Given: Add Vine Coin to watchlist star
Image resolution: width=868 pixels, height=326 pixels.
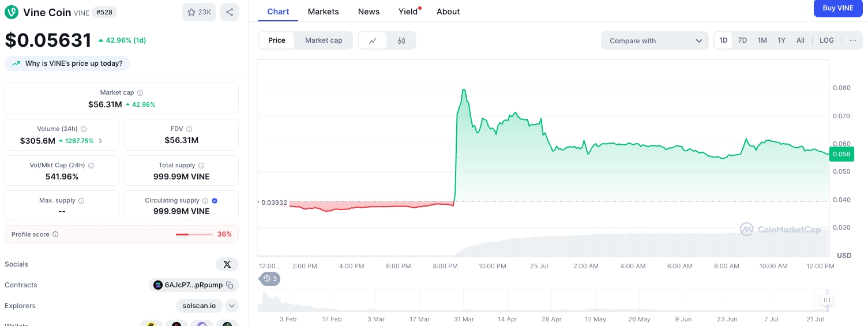Looking at the screenshot, I should point(199,12).
